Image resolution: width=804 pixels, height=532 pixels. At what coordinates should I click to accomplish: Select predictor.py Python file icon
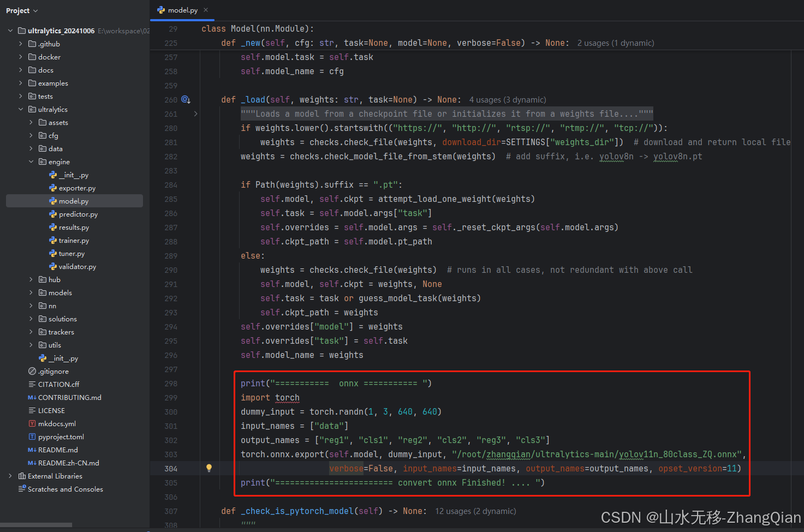point(53,214)
